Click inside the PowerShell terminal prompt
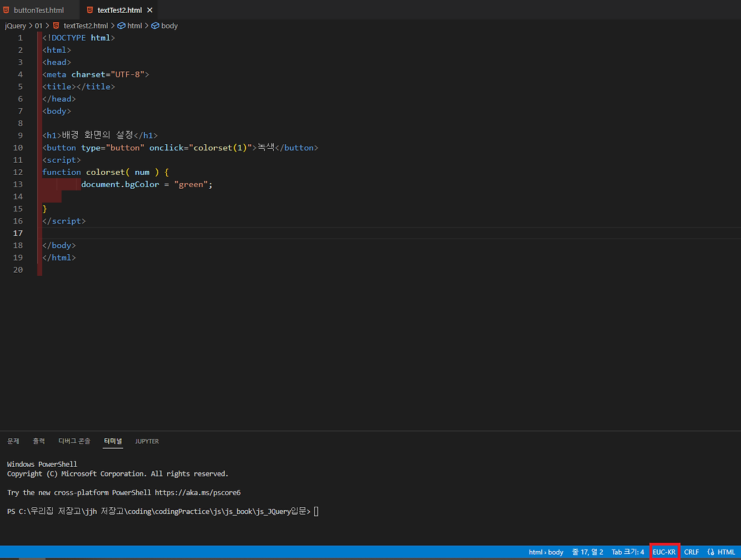Image resolution: width=741 pixels, height=560 pixels. coord(316,511)
